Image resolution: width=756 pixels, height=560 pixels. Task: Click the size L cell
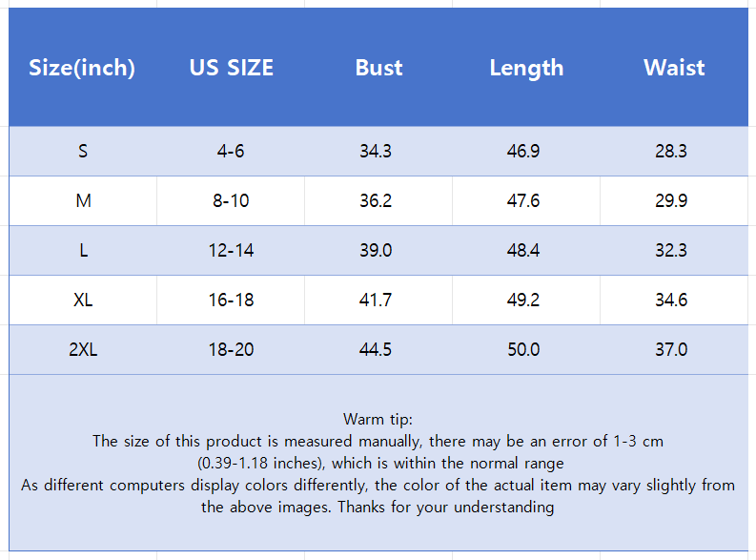pyautogui.click(x=83, y=250)
